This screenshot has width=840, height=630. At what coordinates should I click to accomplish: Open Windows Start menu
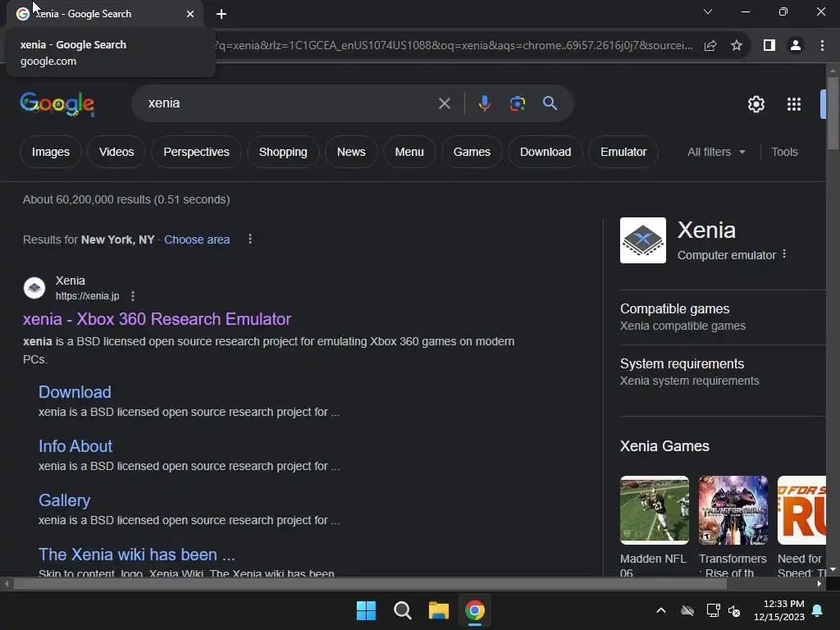367,610
